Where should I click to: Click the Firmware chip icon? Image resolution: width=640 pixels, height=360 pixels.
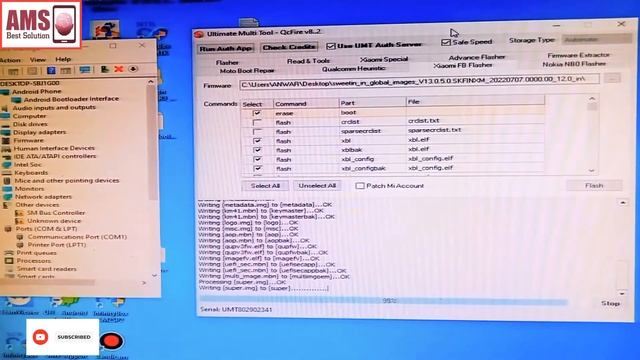tap(6, 140)
